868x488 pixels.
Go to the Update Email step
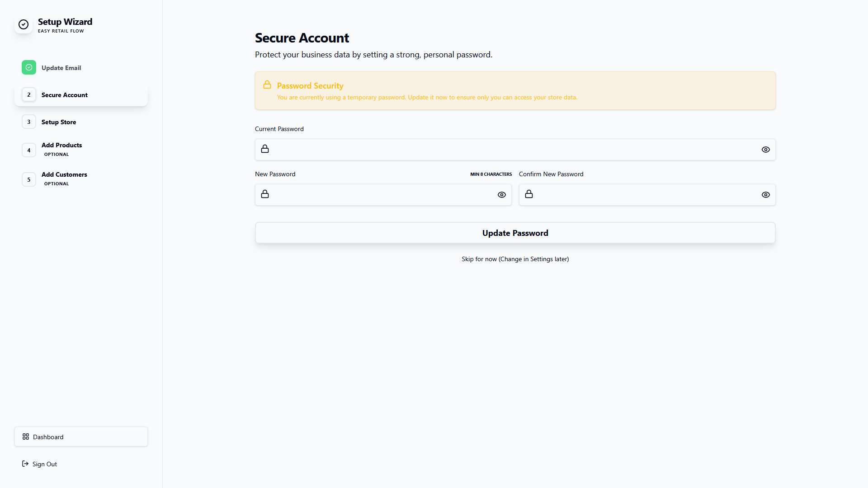coord(81,68)
